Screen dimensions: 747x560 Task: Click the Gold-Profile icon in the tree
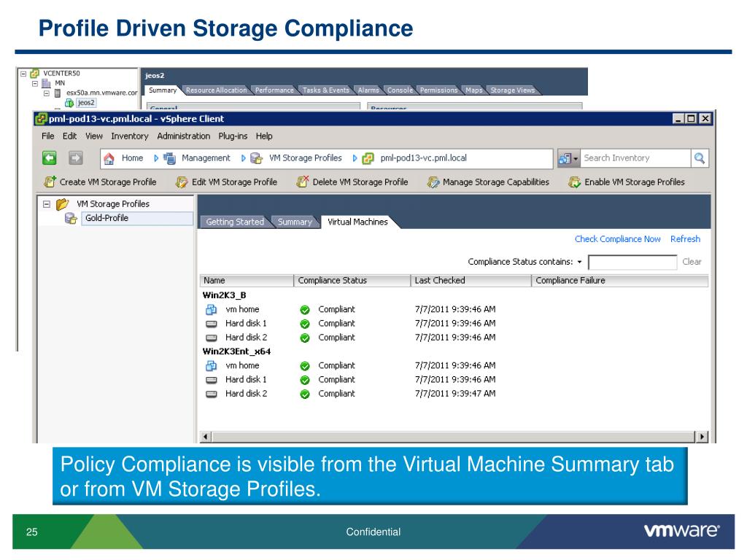coord(71,219)
